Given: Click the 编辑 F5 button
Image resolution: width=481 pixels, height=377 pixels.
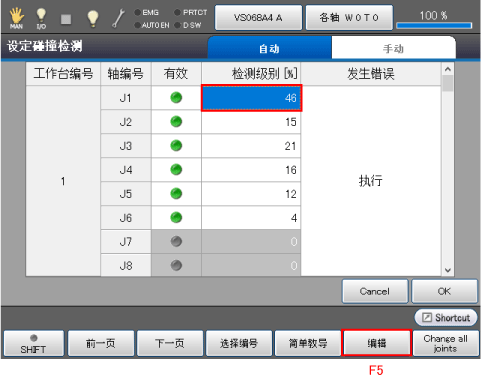Looking at the screenshot, I should tap(377, 343).
